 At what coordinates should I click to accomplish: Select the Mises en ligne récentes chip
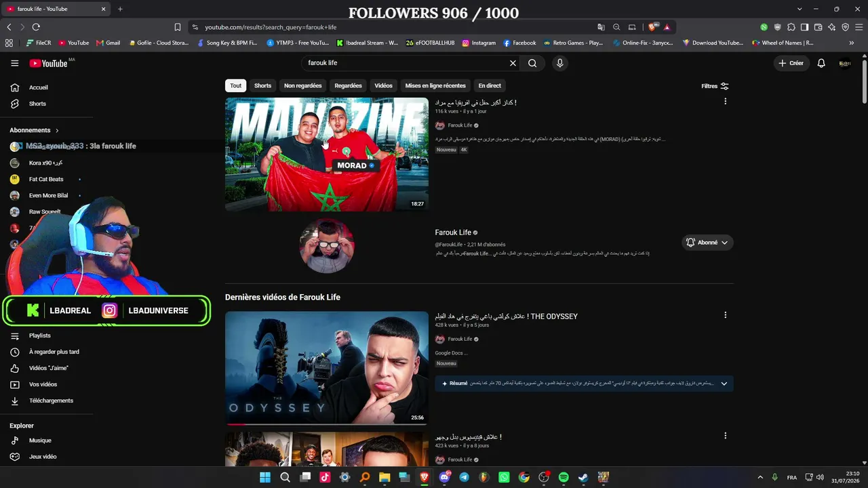(435, 86)
